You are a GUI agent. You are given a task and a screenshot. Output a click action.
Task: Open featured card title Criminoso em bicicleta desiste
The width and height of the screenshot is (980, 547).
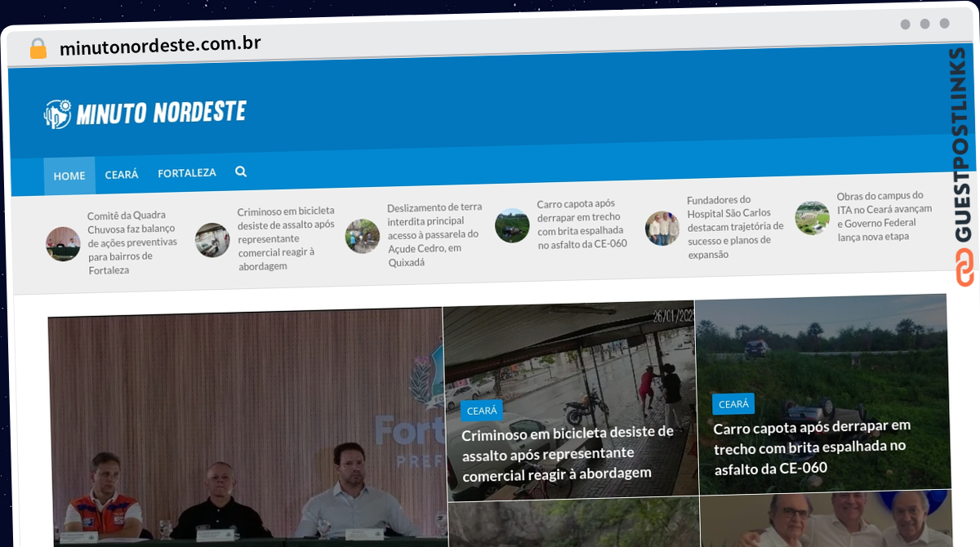point(568,452)
